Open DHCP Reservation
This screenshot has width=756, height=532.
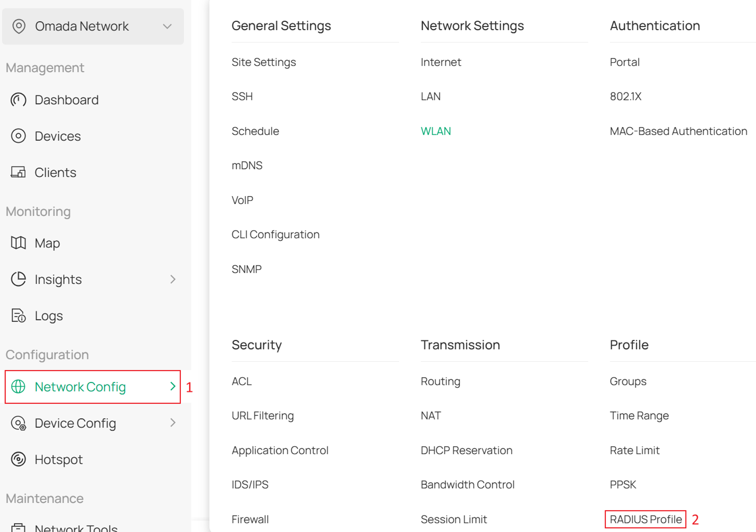pos(466,450)
